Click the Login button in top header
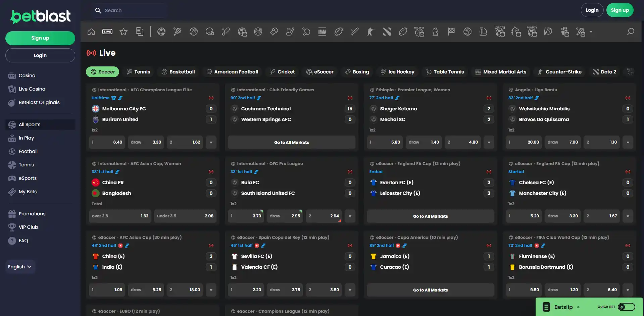The image size is (644, 316). (592, 10)
